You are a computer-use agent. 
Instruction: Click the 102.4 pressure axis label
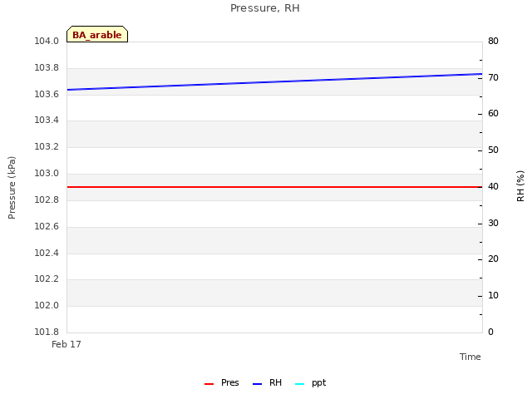[47, 253]
